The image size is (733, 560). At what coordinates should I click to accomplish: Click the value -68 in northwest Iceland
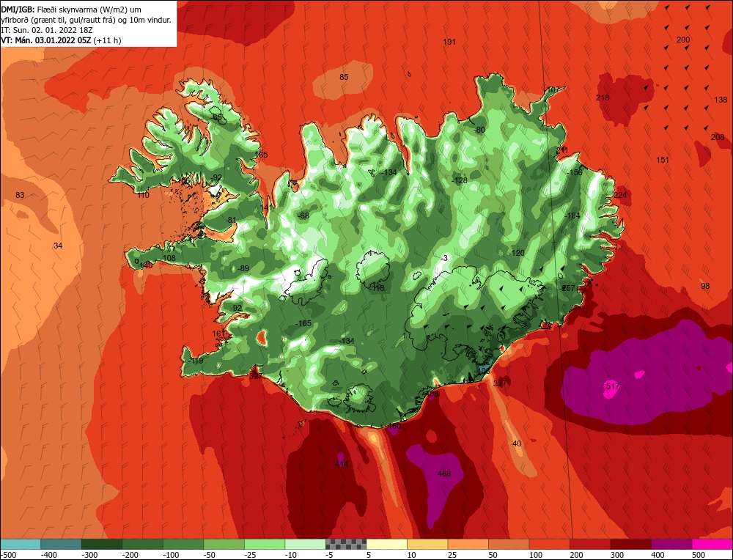click(303, 216)
